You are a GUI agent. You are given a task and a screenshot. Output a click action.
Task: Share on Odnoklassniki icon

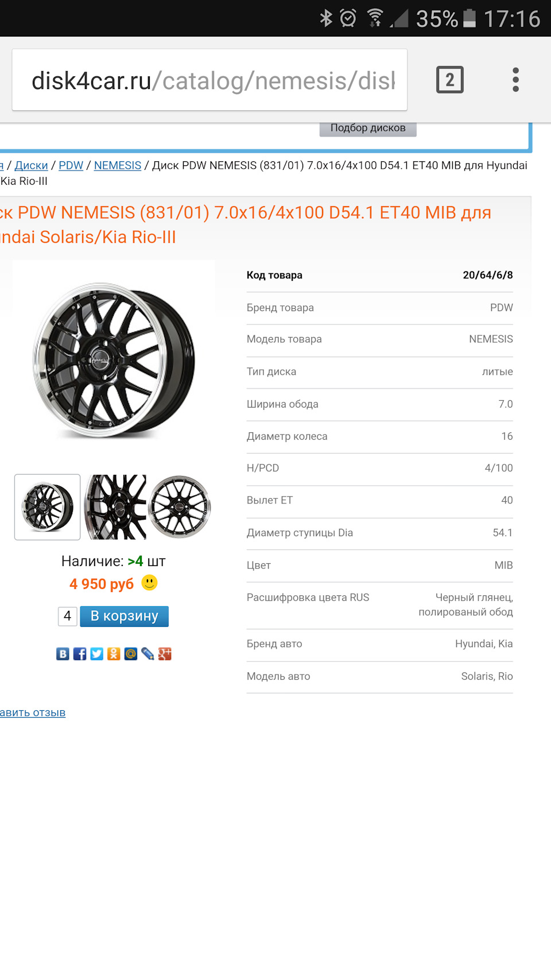(x=114, y=654)
